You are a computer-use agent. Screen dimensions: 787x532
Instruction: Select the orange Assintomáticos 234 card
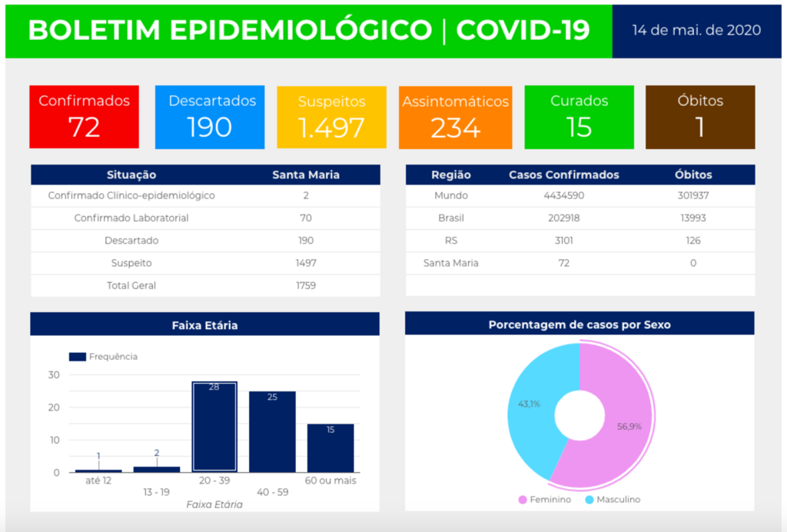point(456,117)
